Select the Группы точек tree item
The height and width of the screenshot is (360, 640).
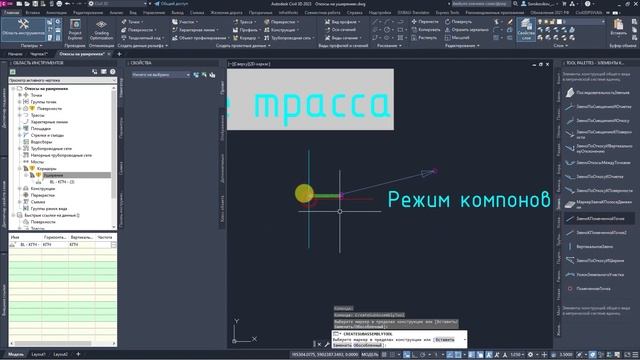point(43,102)
